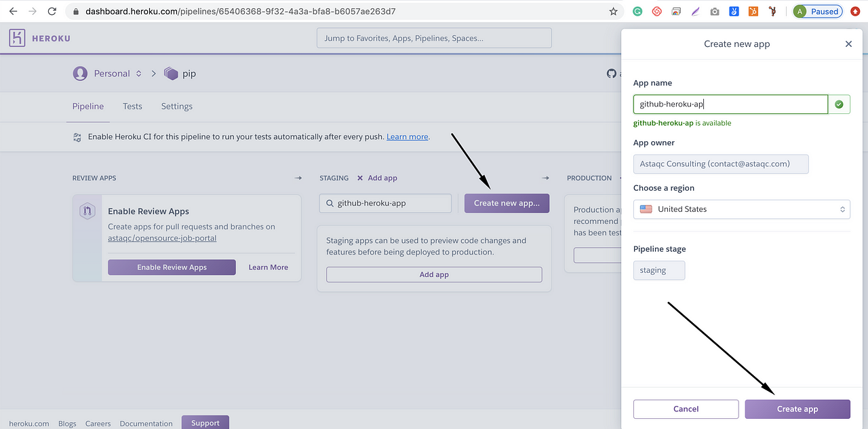Click the Add app button in staging

point(434,274)
